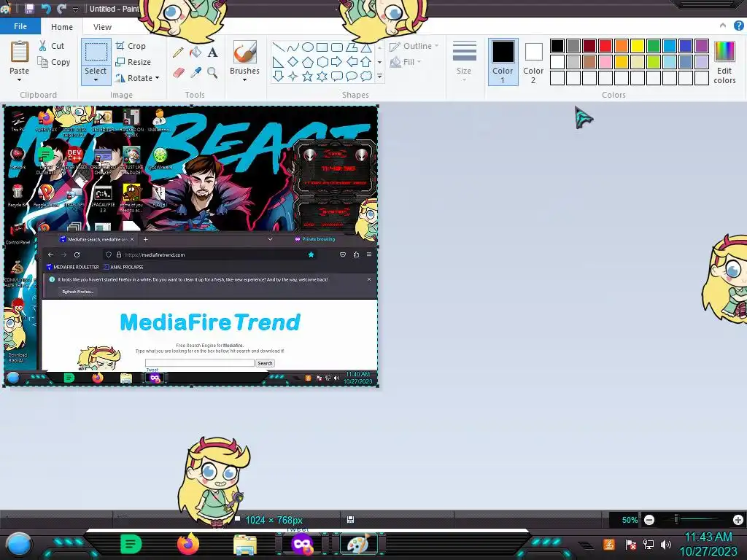Choose the Left arrow shape
Image resolution: width=747 pixels, height=560 pixels.
coord(352,61)
